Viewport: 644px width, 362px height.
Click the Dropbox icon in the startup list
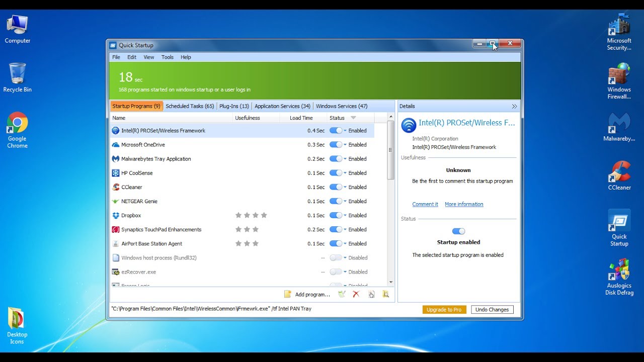[116, 215]
